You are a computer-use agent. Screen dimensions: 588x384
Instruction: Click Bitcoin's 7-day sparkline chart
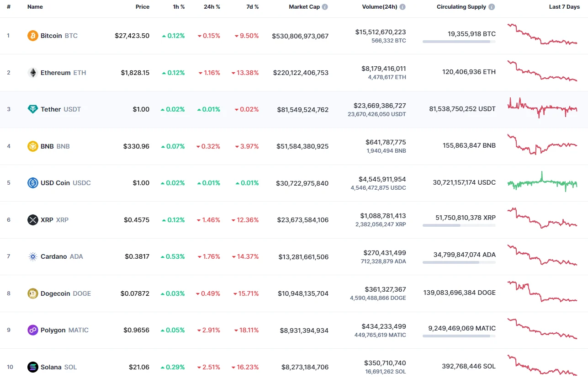click(x=541, y=35)
